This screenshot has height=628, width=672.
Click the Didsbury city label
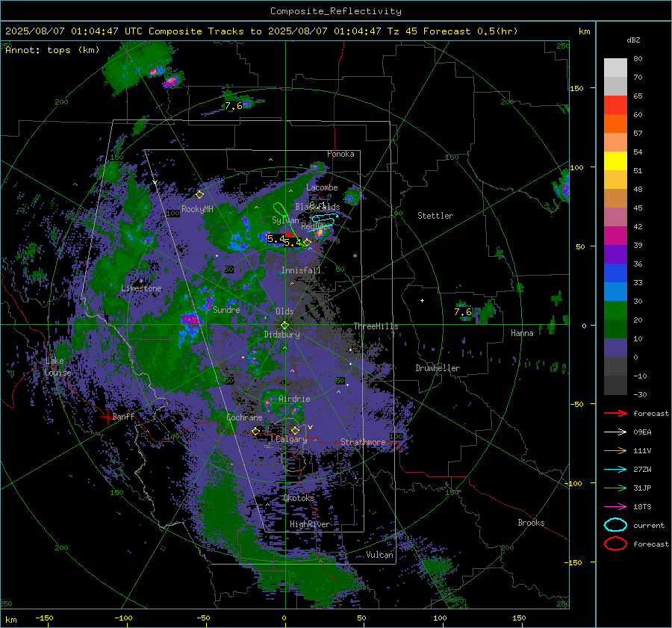pos(281,335)
